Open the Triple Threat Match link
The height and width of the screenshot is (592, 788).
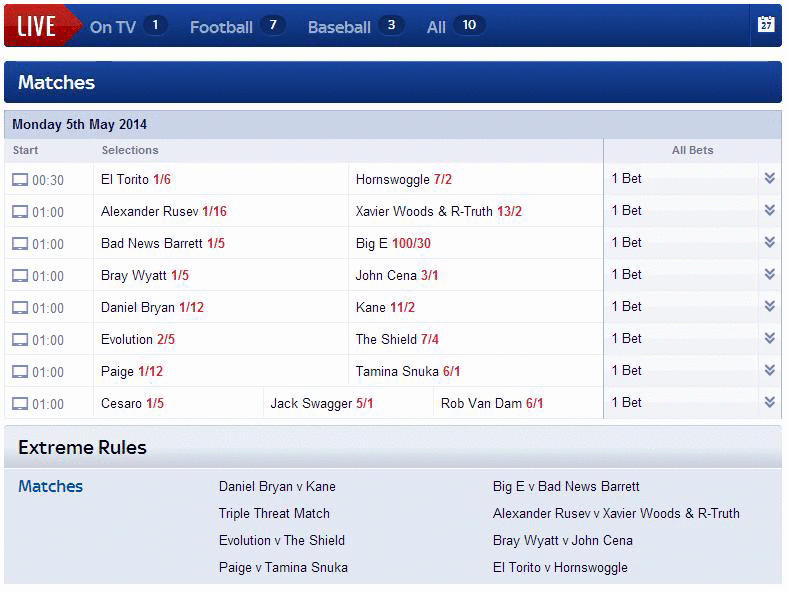[274, 514]
